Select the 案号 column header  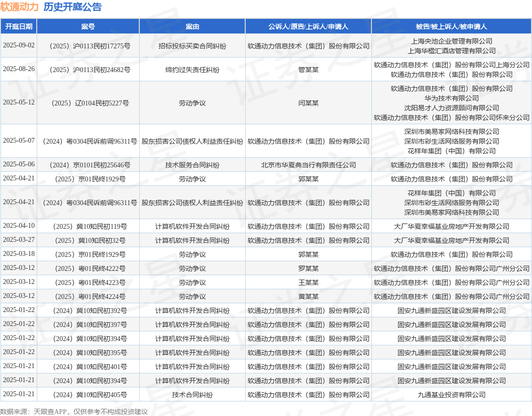pos(88,27)
